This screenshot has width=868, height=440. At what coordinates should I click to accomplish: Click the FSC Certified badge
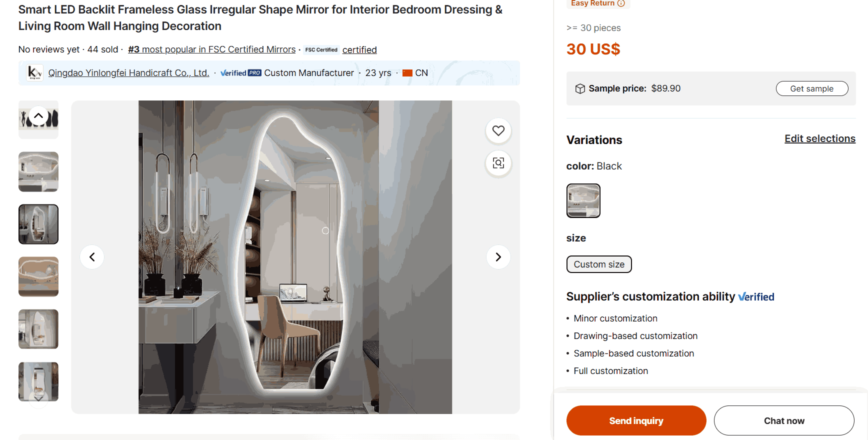321,49
